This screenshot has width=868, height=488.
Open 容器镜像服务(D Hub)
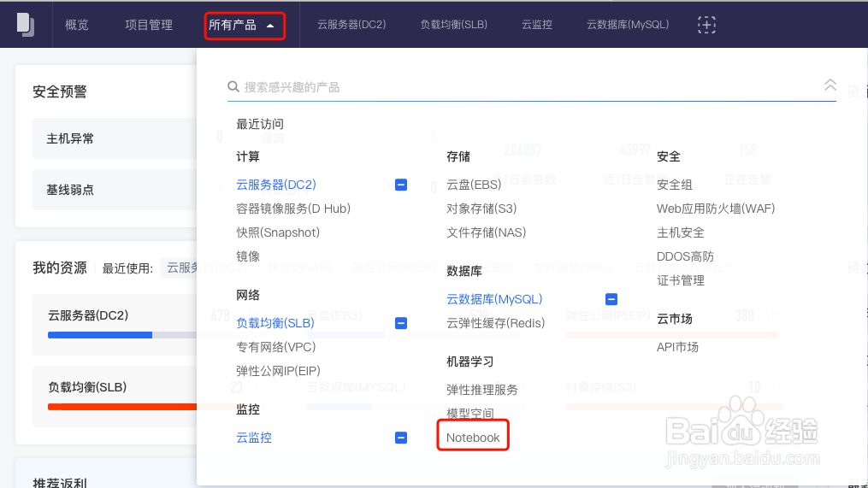[292, 209]
